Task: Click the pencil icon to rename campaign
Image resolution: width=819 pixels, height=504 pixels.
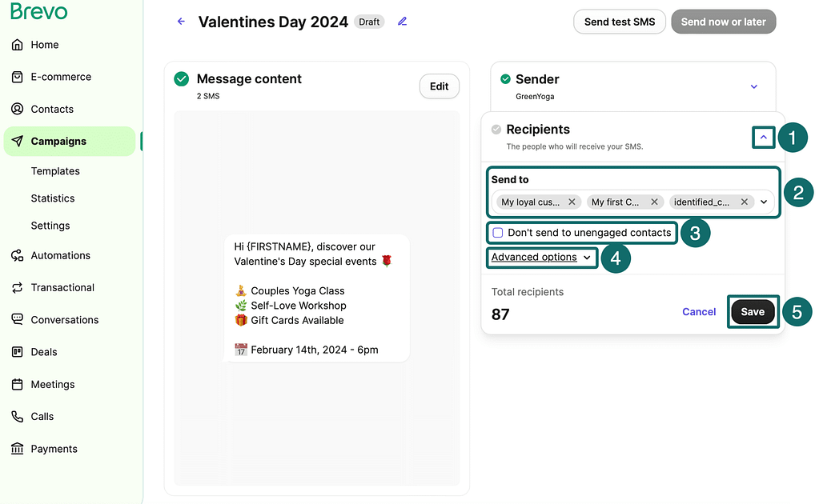Action: click(x=403, y=22)
